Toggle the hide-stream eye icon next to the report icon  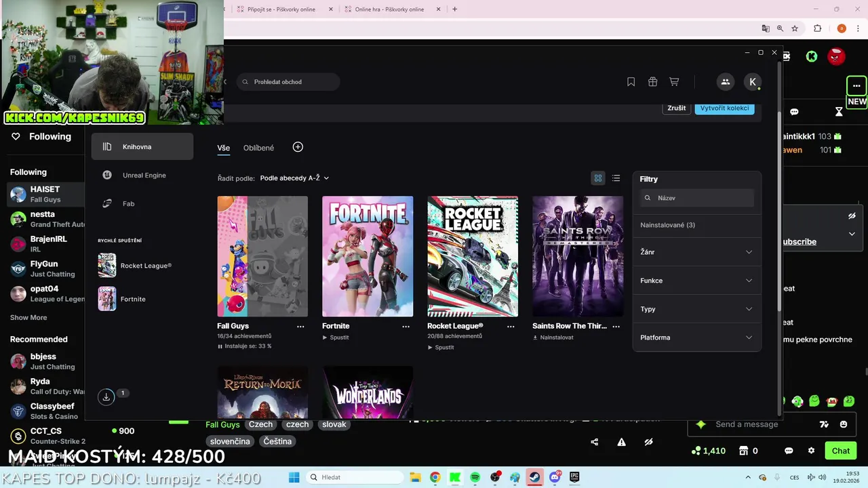648,442
